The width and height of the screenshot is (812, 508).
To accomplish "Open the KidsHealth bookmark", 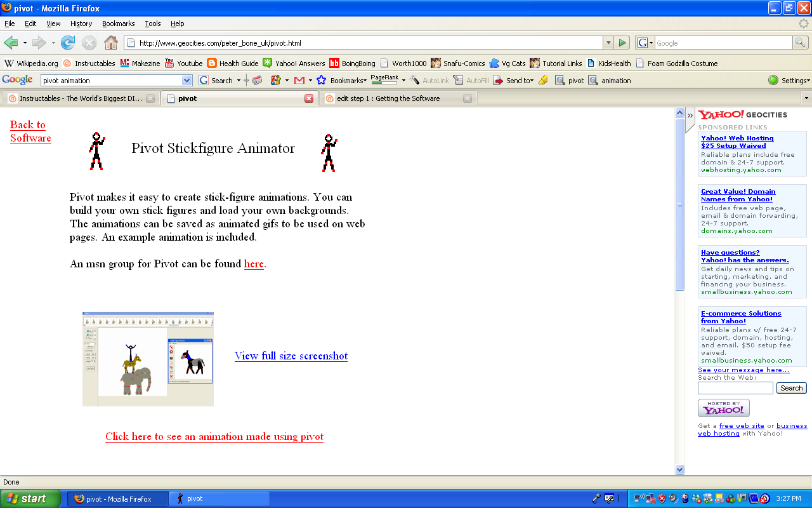I will [x=608, y=63].
